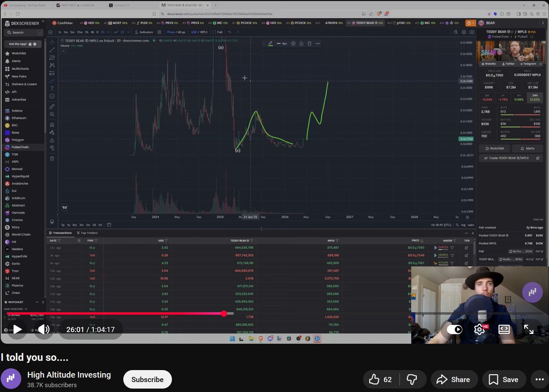
Task: Dislike the video
Action: (412, 380)
